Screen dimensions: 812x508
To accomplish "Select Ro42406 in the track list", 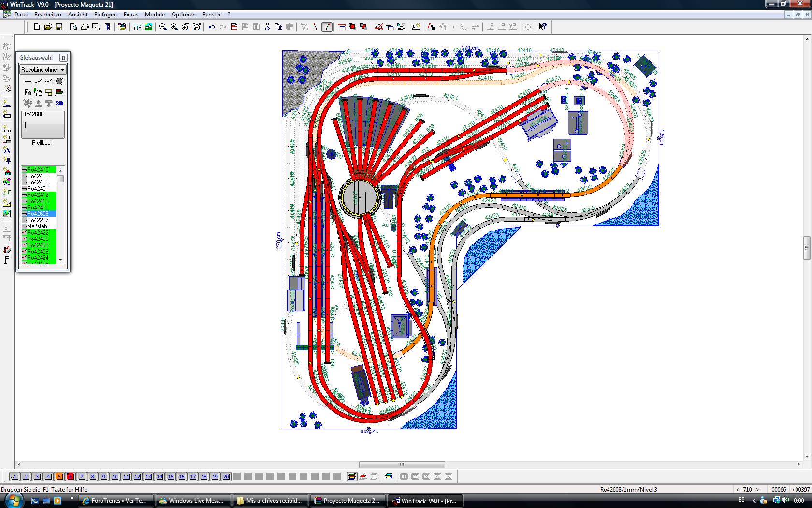I will click(x=39, y=176).
